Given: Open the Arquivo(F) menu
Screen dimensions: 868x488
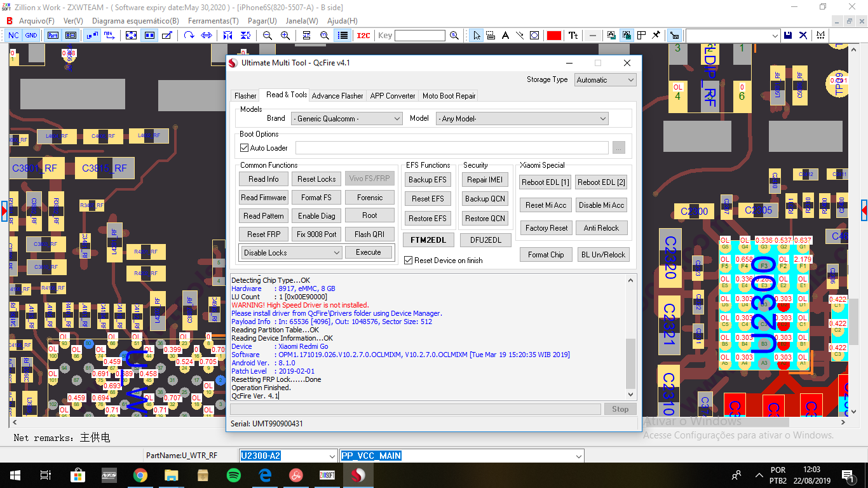Looking at the screenshot, I should tap(36, 21).
